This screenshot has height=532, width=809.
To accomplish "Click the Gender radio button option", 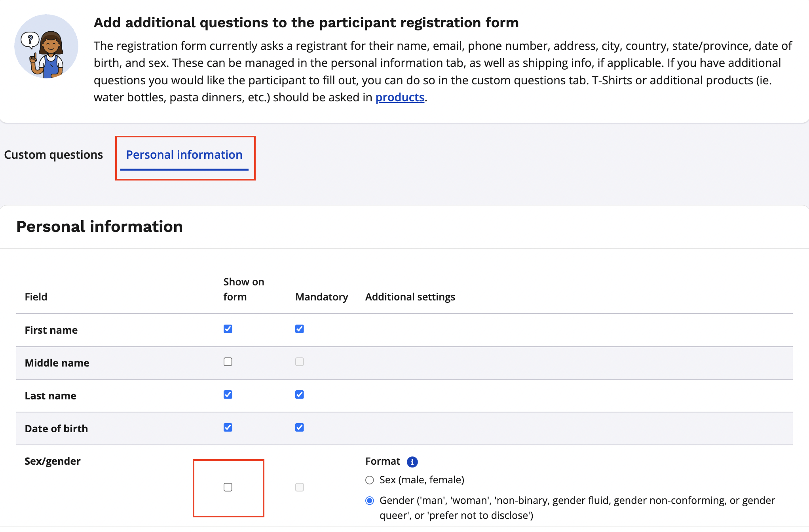I will point(368,500).
